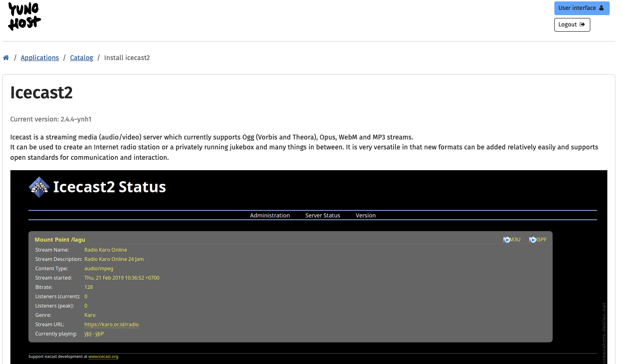The height and width of the screenshot is (364, 622).
Task: Click the Icecast pyramid logo
Action: tap(39, 187)
